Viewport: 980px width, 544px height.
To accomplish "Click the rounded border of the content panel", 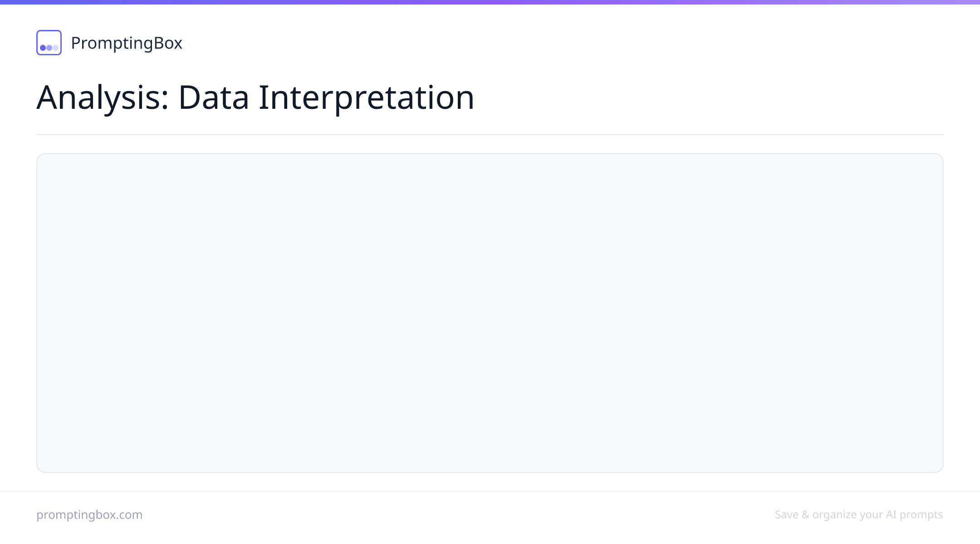I will click(x=490, y=154).
